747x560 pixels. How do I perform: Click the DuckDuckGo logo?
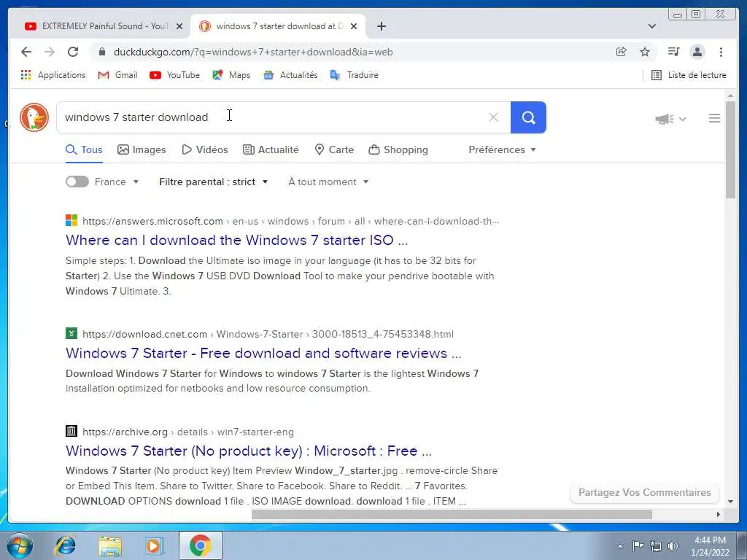[x=34, y=117]
